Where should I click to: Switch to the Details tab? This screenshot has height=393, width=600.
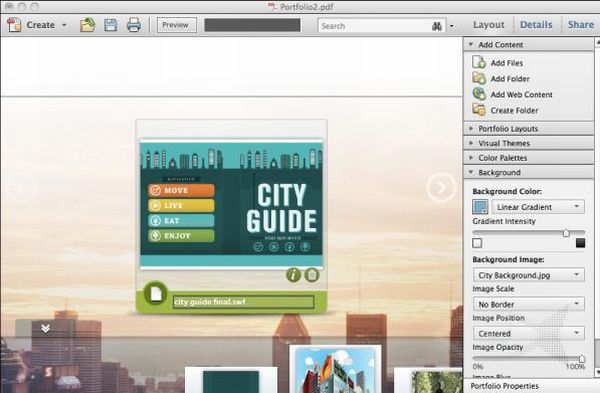click(536, 25)
